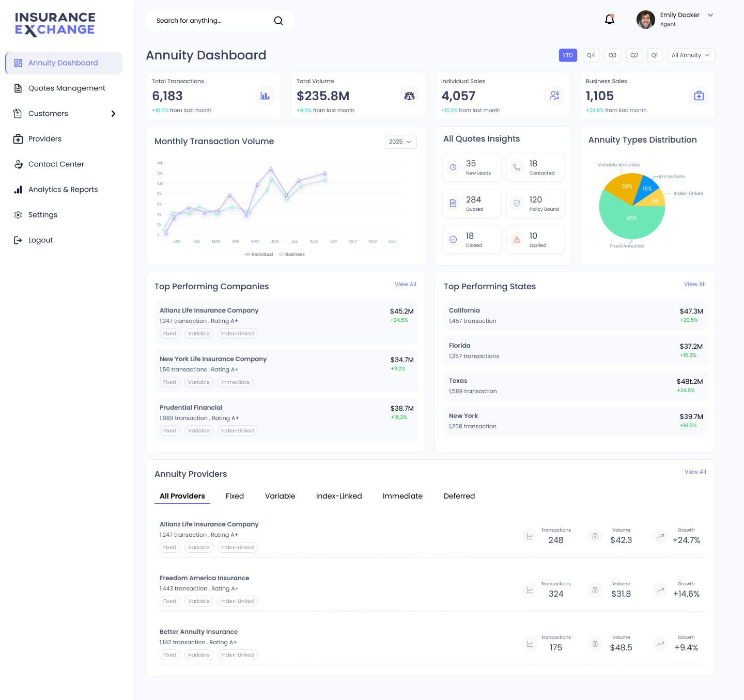
Task: Click Allianz provider row growth arrow icon
Action: point(660,536)
